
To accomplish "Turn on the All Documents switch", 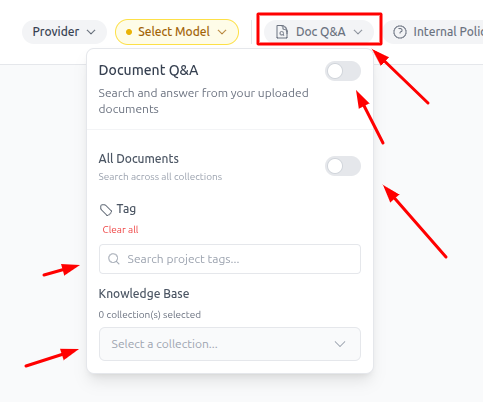I will (343, 166).
